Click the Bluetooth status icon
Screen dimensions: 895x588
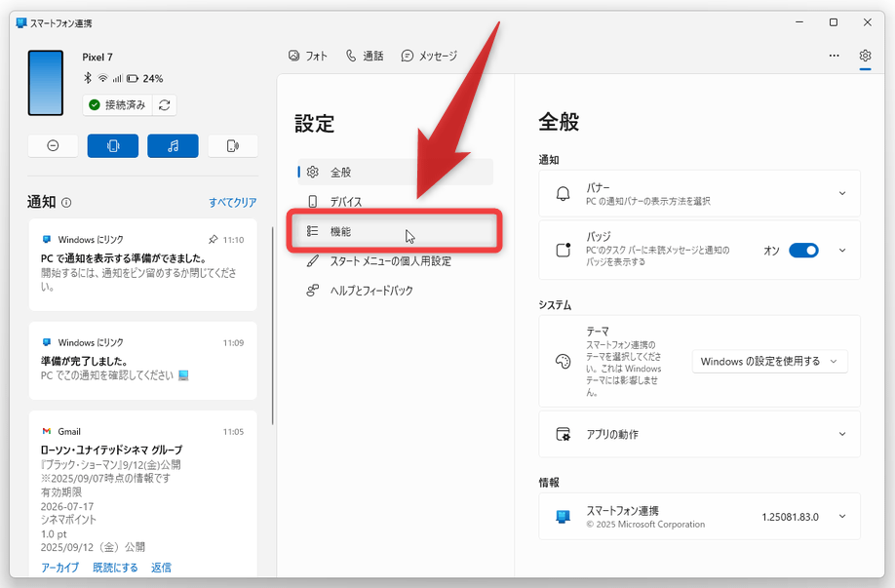coord(88,78)
